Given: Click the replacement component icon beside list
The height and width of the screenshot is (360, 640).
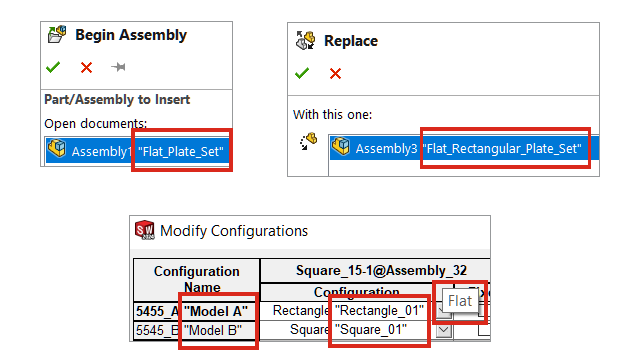Looking at the screenshot, I should tap(309, 142).
